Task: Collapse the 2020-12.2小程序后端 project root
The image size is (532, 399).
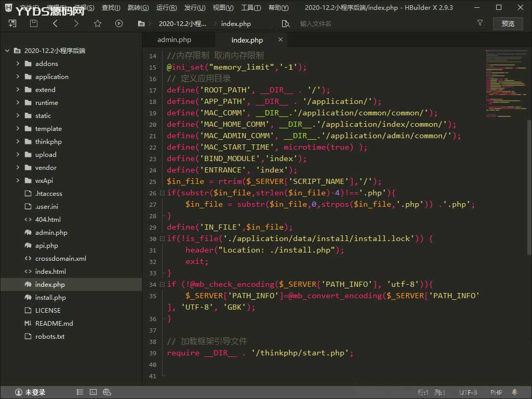Action: tap(7, 50)
